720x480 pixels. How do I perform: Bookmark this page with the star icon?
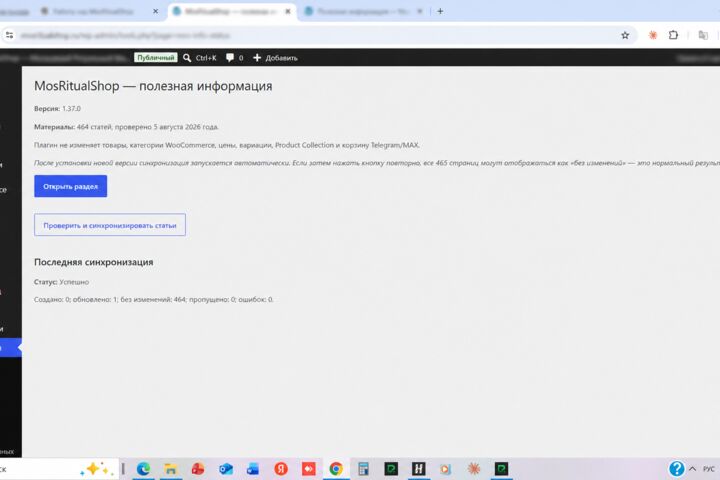pos(625,35)
